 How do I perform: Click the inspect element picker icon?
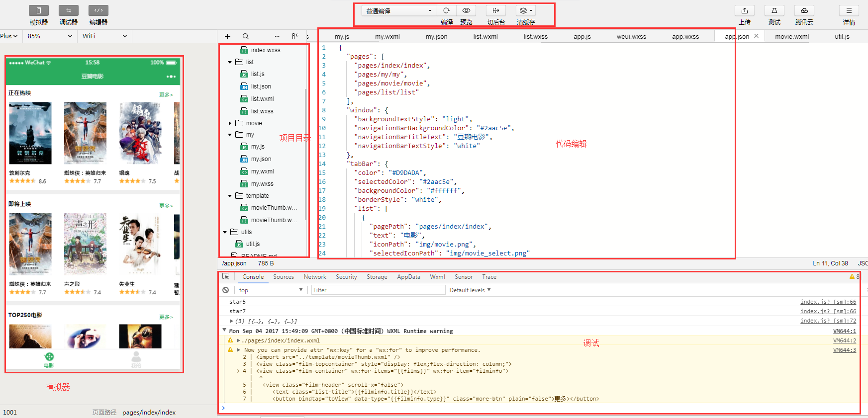[226, 276]
